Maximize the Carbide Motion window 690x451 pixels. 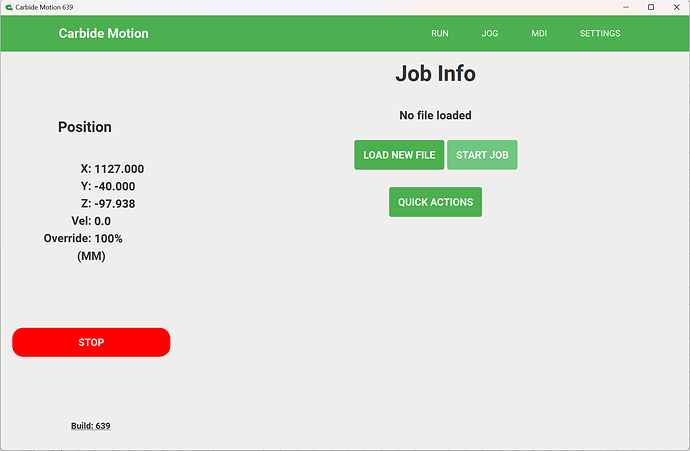tap(651, 7)
